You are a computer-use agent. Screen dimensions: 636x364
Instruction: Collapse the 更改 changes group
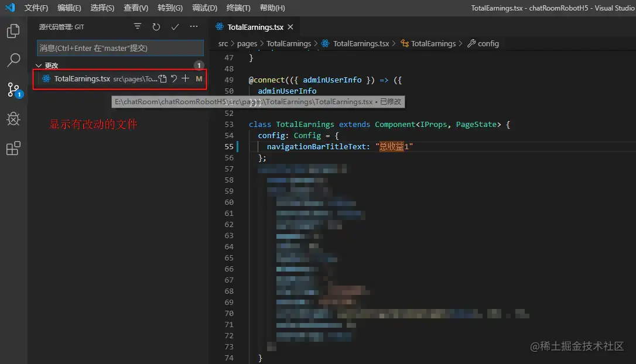(39, 66)
